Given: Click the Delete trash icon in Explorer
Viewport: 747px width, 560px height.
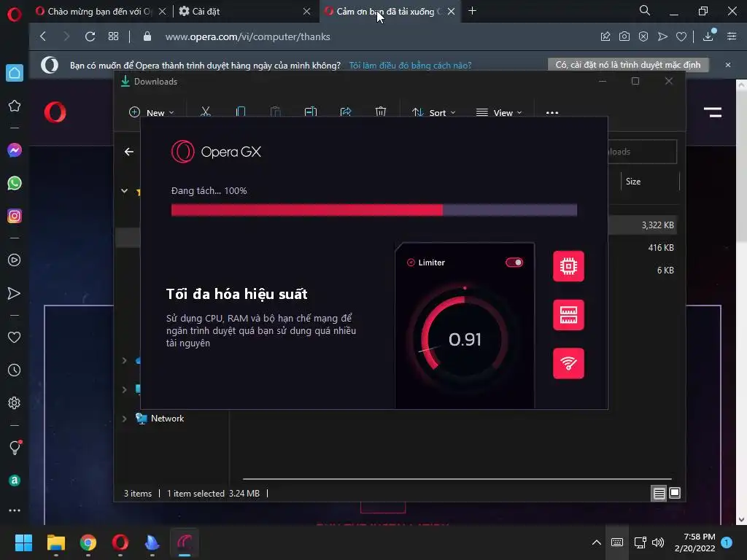Looking at the screenshot, I should pos(380,112).
